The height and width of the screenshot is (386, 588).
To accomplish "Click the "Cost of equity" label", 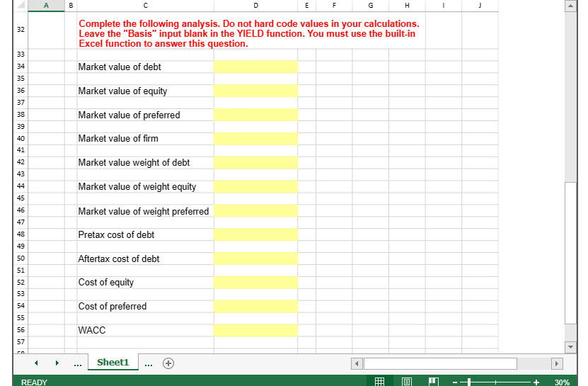I will (x=106, y=283).
